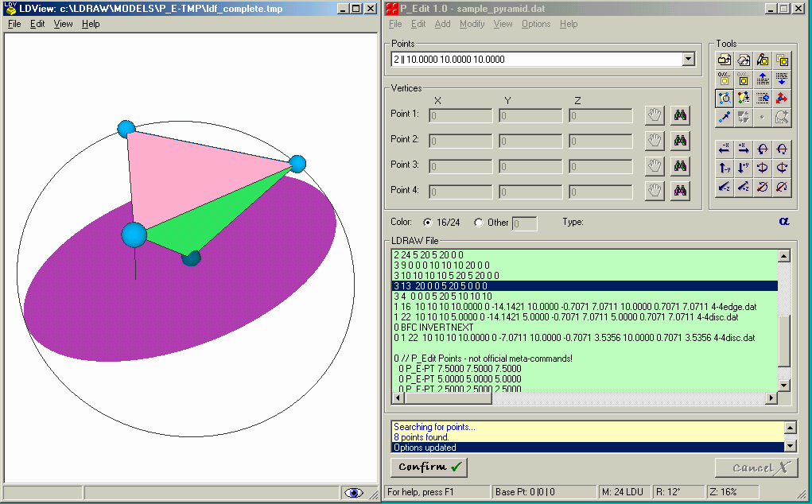Select the move +Z diagonal arrow tool
This screenshot has width=812, height=504.
[x=743, y=186]
